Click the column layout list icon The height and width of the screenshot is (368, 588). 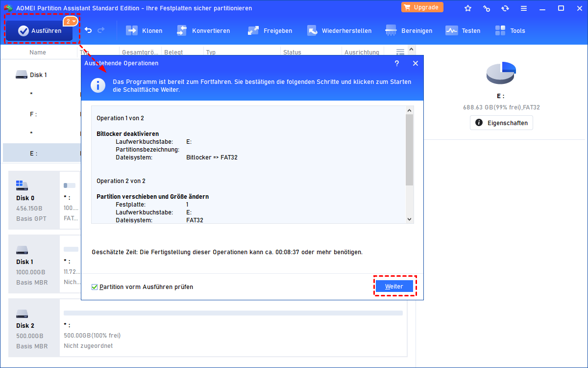click(x=400, y=52)
